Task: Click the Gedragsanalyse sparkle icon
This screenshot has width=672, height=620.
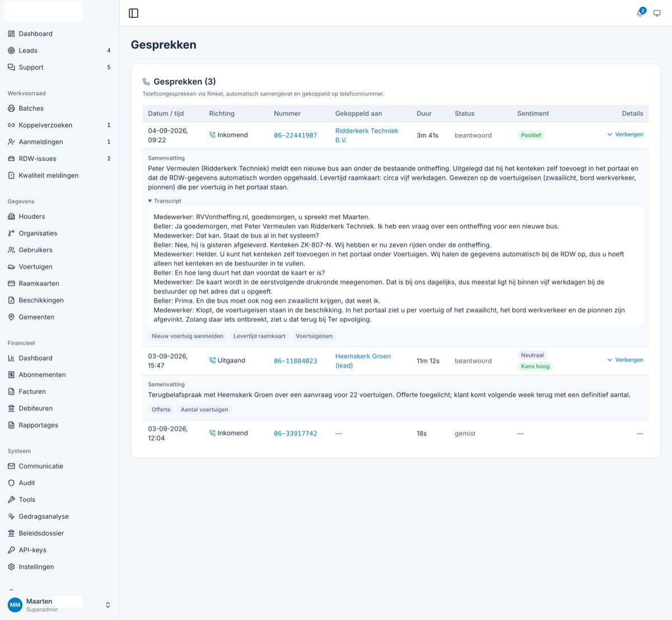Action: click(x=11, y=516)
